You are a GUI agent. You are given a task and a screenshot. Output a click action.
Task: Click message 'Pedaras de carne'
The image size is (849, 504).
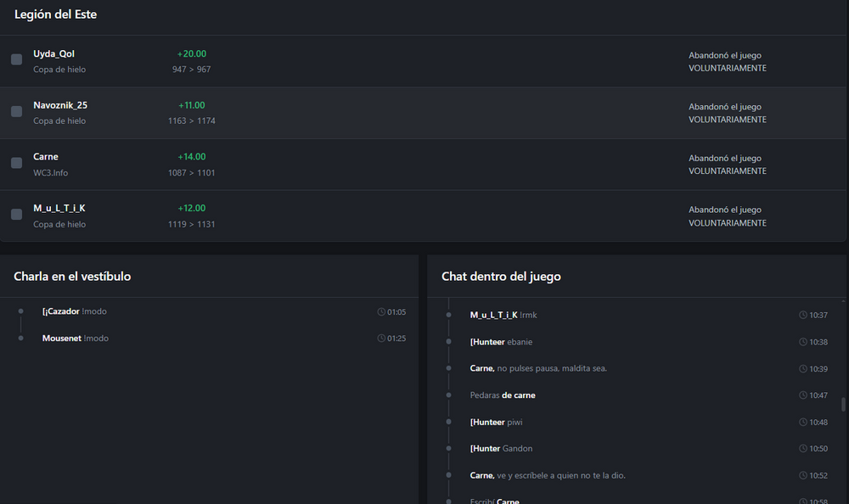coord(503,395)
